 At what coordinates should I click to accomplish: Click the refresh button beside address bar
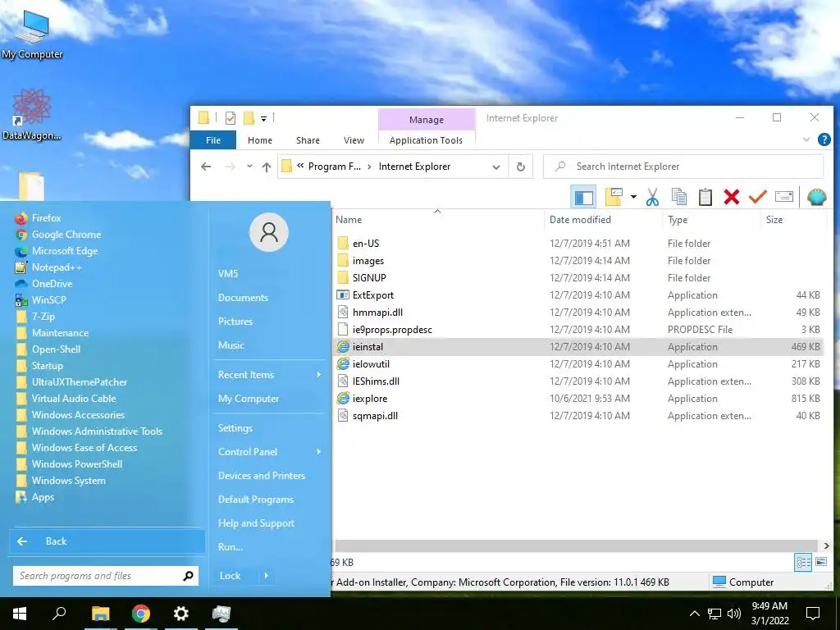pos(521,167)
